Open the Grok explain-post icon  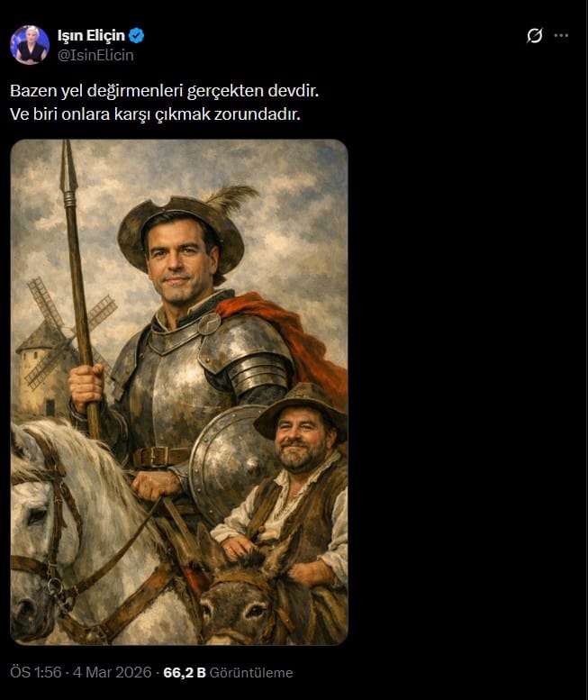click(x=534, y=35)
